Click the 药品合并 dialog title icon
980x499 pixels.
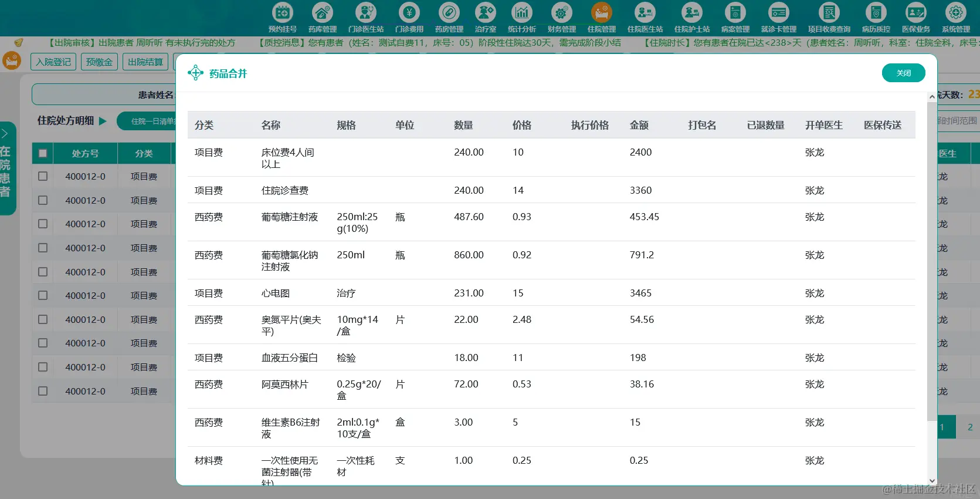(195, 73)
